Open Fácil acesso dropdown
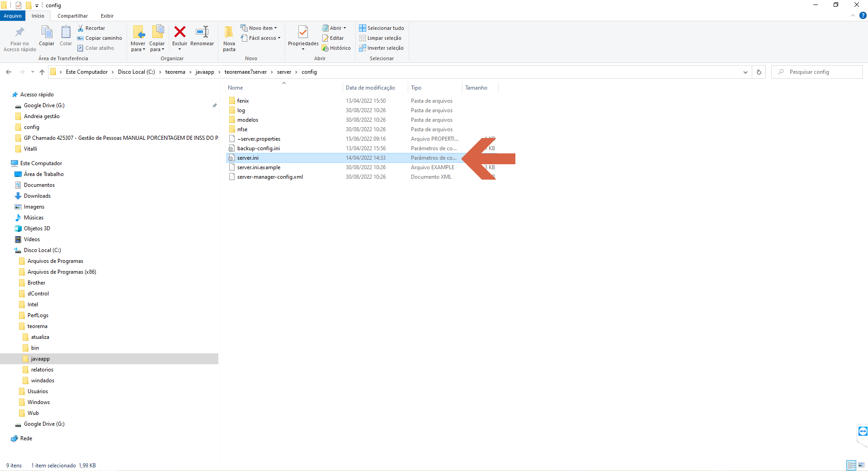Screen dimensions: 868x471 [261, 38]
